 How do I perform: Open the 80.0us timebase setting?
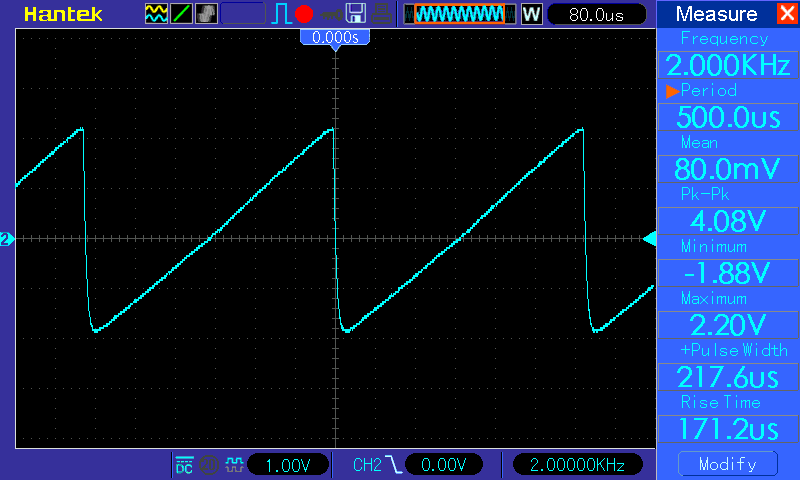596,15
